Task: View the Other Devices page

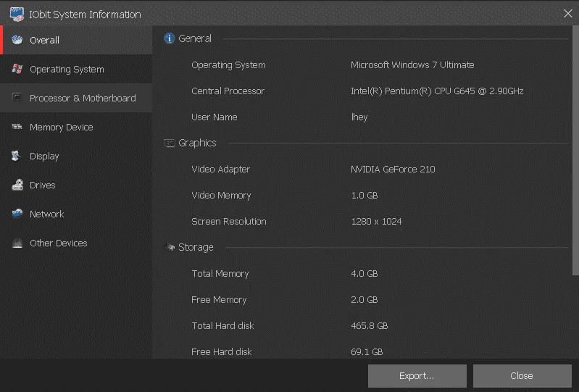Action: 59,243
